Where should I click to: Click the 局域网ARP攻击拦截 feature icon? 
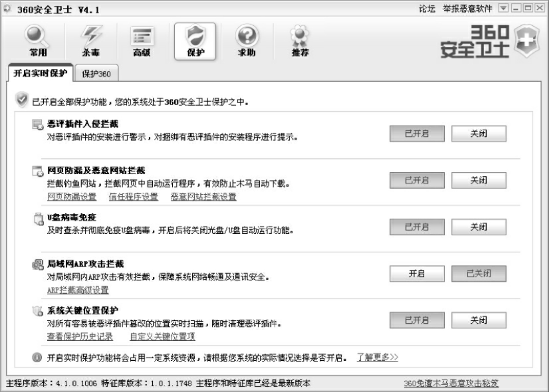pyautogui.click(x=38, y=265)
